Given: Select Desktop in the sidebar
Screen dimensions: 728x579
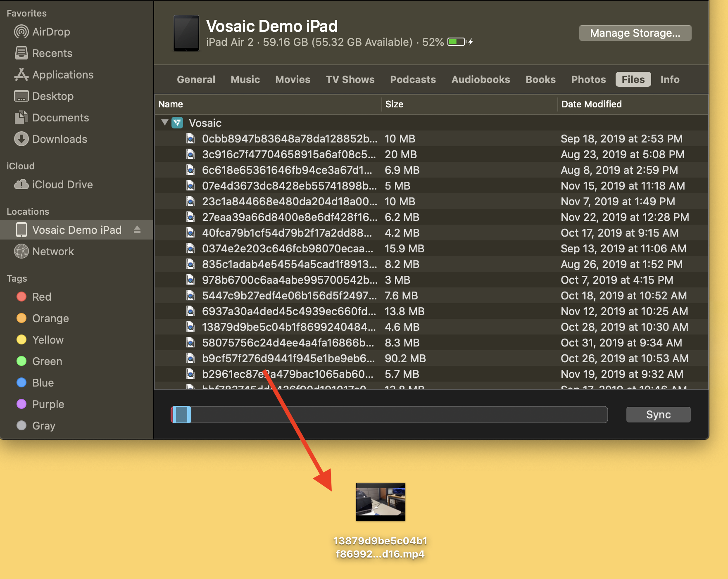Looking at the screenshot, I should click(x=43, y=96).
